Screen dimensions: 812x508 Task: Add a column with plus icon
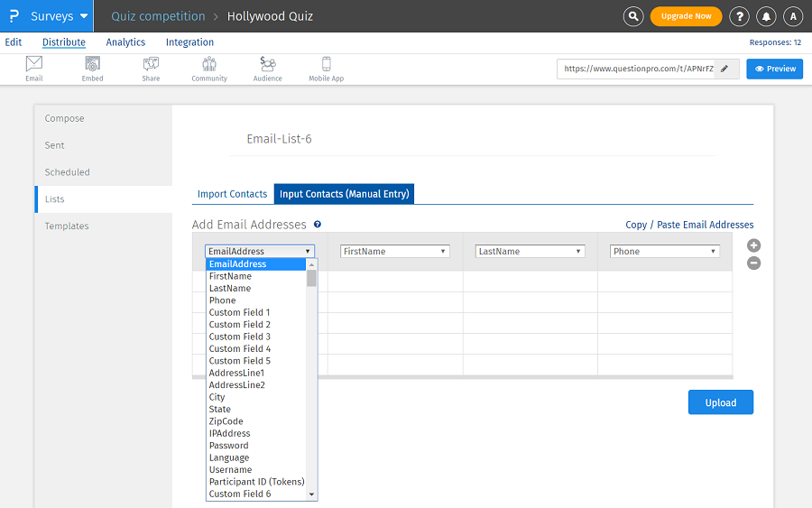(754, 245)
